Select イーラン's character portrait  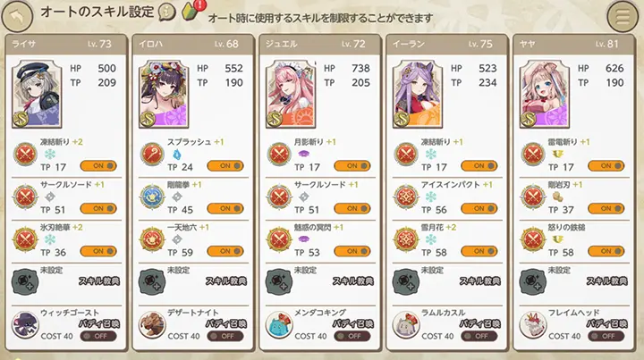tap(418, 95)
